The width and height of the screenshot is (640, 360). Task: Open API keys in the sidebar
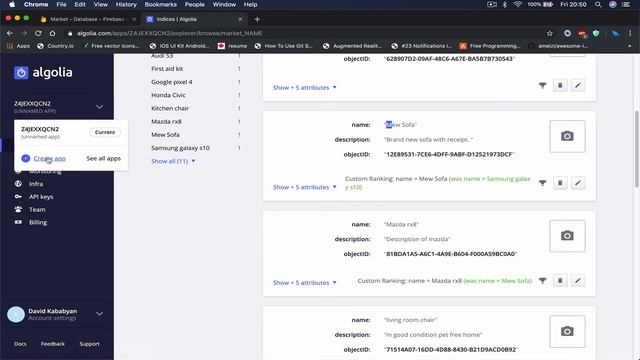[41, 197]
